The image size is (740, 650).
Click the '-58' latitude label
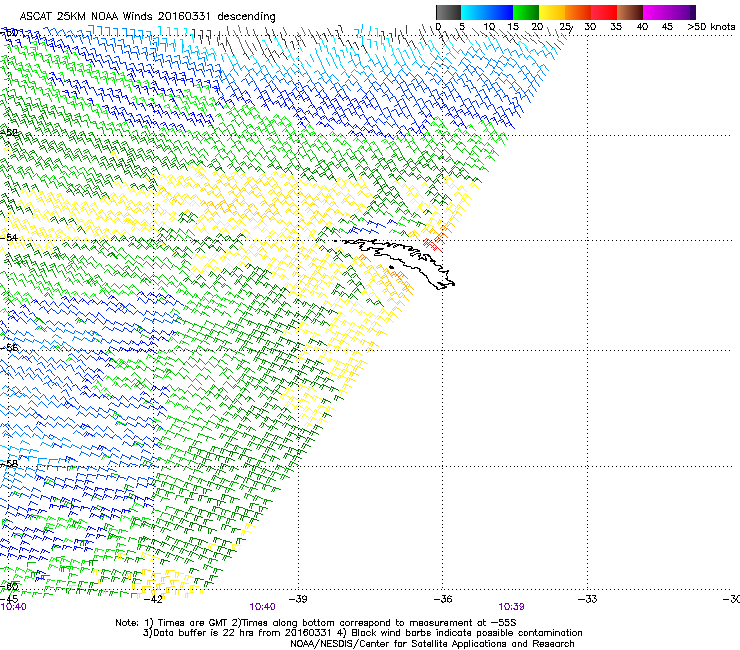tap(9, 464)
